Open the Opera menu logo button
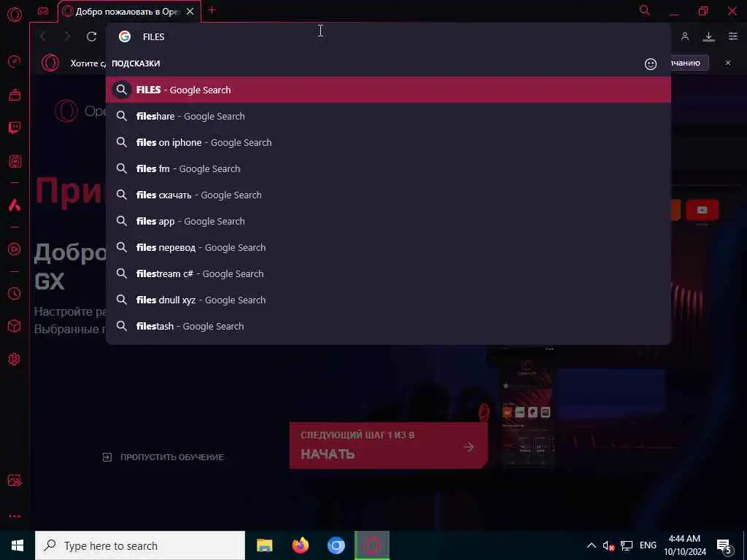 coord(15,15)
